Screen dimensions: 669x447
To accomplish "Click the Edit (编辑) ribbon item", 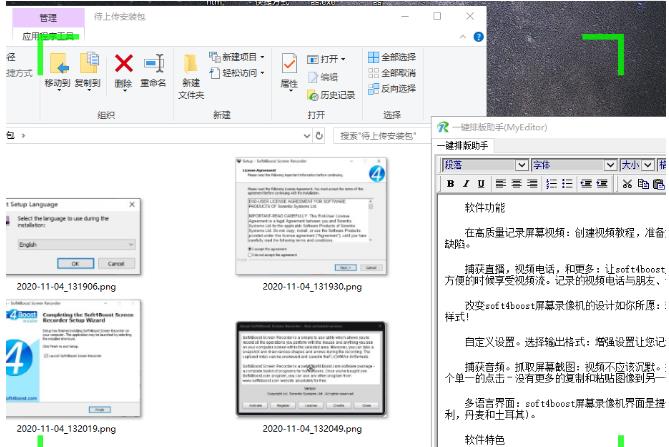I will click(x=323, y=77).
